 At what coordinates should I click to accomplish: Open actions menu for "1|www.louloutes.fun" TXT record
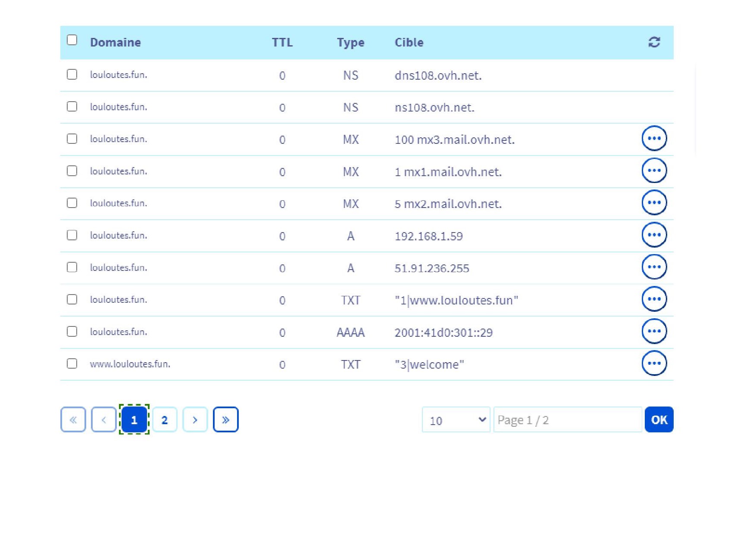(654, 299)
